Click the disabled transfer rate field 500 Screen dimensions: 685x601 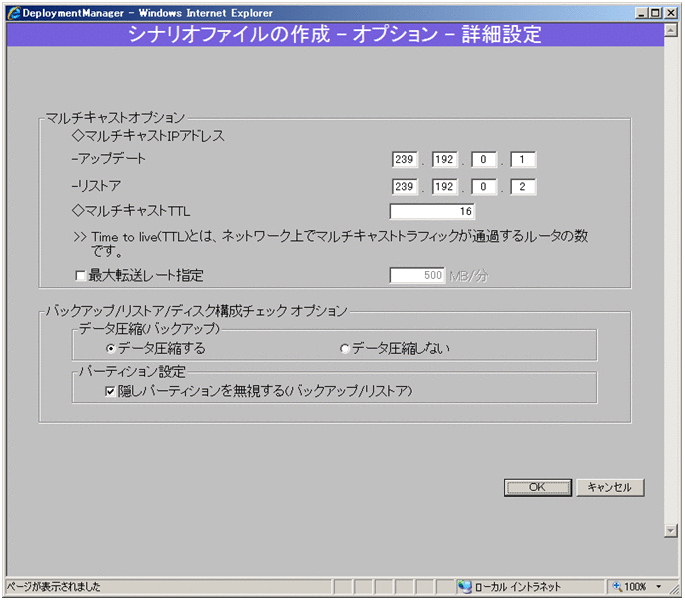click(x=417, y=276)
